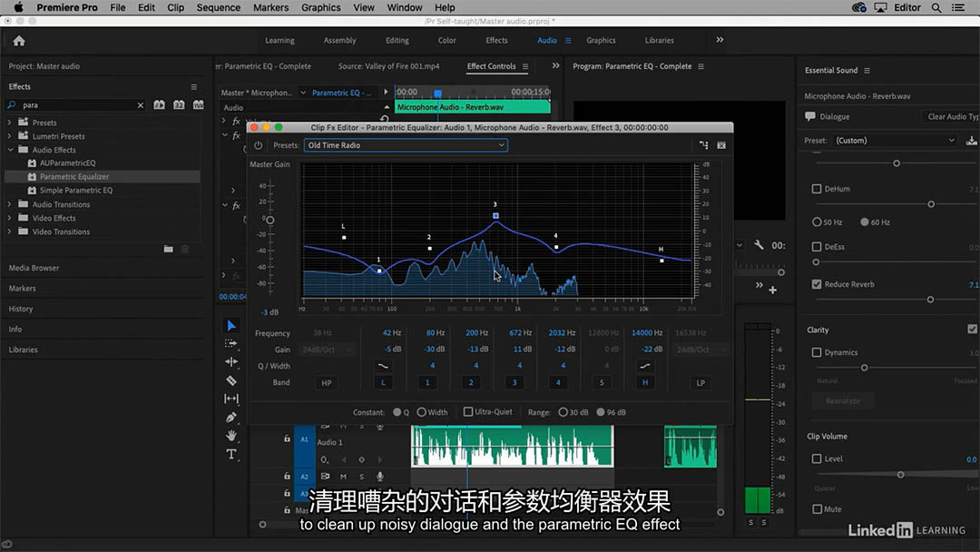Expand the Video Effects folder
This screenshot has width=980, height=552.
(9, 218)
